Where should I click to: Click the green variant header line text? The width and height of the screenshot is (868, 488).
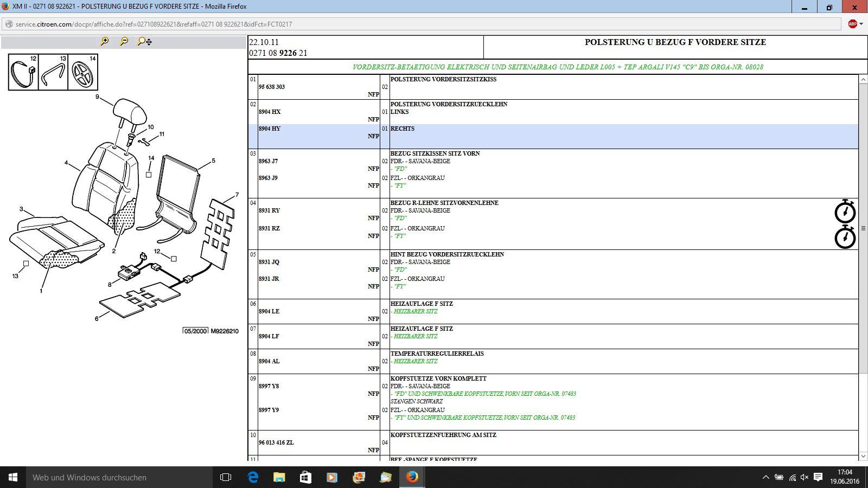pos(558,67)
